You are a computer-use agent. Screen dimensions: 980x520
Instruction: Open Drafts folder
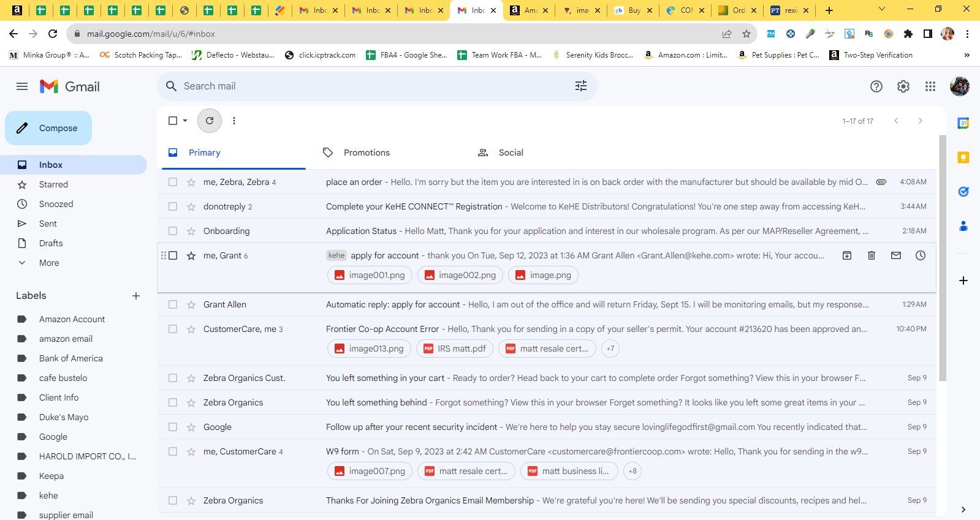coord(74,243)
